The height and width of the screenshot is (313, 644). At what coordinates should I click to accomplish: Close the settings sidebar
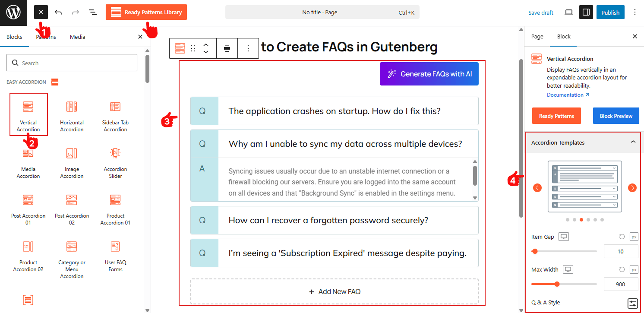635,37
